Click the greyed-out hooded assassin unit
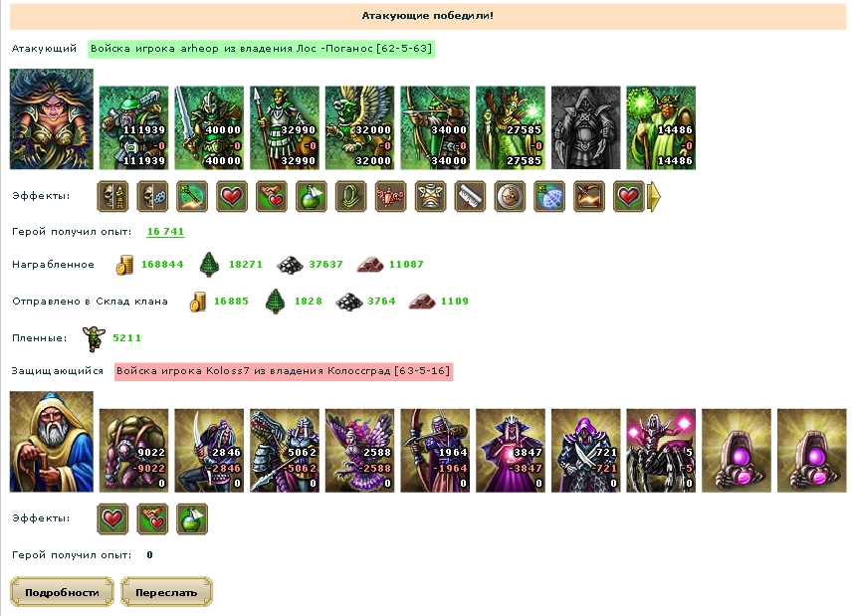This screenshot has height=616, width=852. (585, 127)
